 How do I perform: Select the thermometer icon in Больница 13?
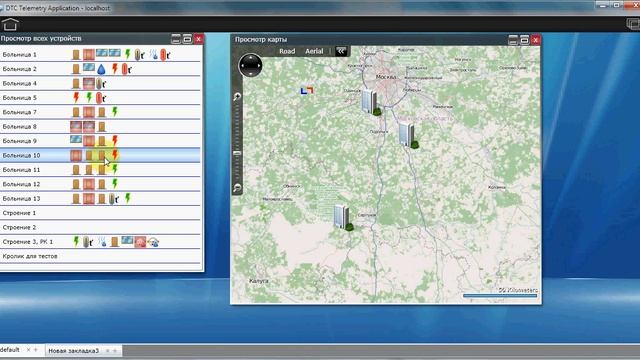(114, 199)
